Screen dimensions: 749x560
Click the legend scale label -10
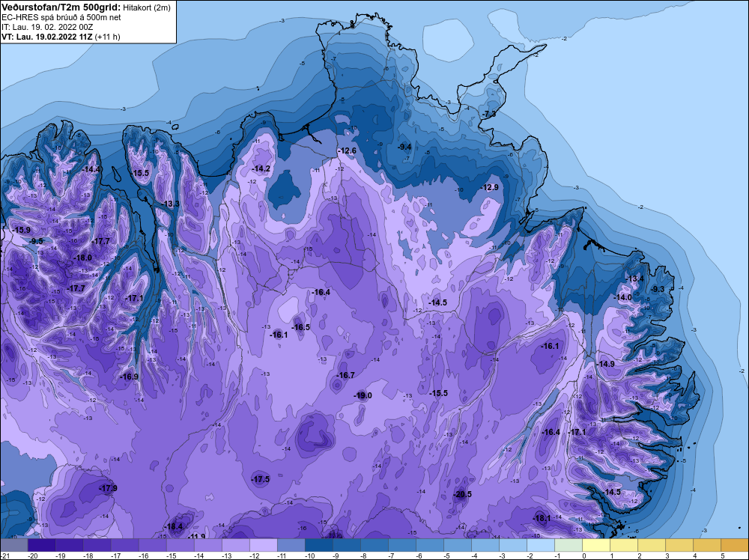[309, 556]
